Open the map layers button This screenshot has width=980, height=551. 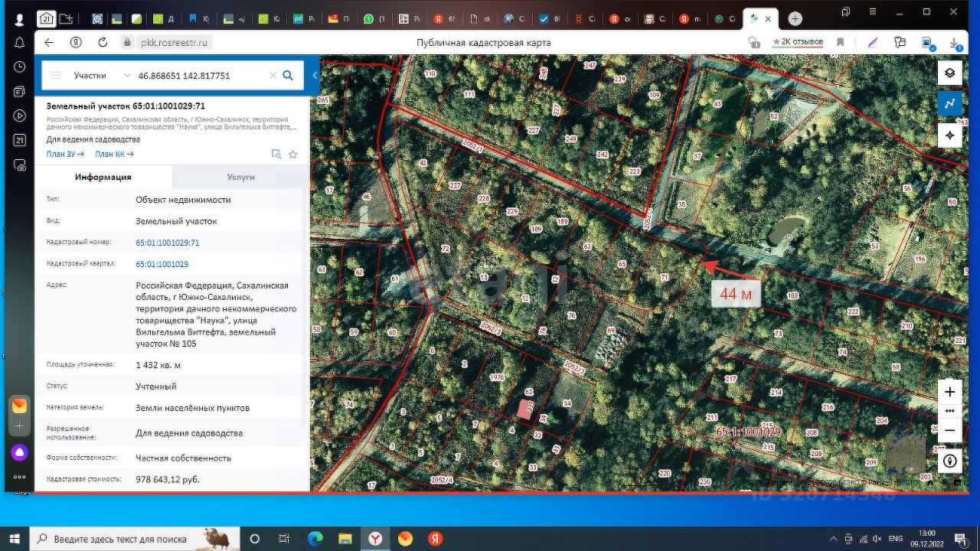[949, 73]
